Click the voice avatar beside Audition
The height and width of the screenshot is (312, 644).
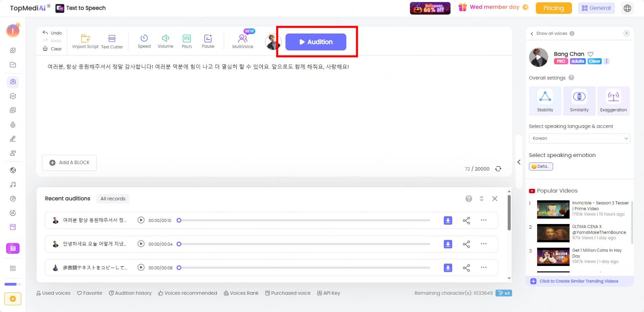coord(273,42)
